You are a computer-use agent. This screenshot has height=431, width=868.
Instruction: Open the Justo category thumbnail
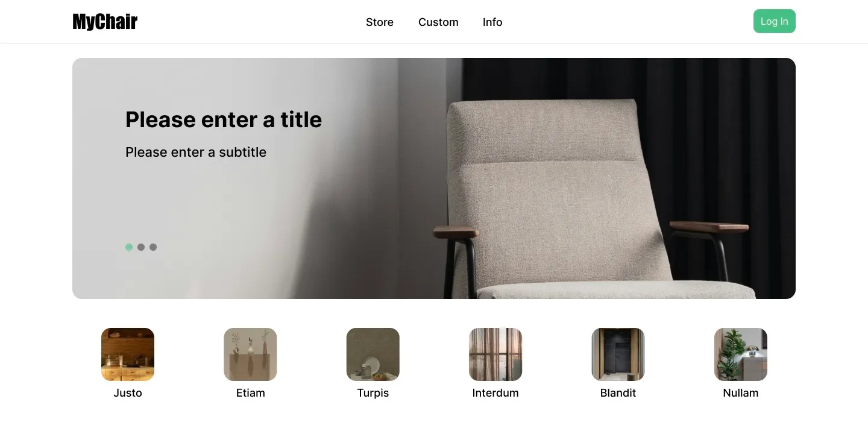click(x=128, y=354)
